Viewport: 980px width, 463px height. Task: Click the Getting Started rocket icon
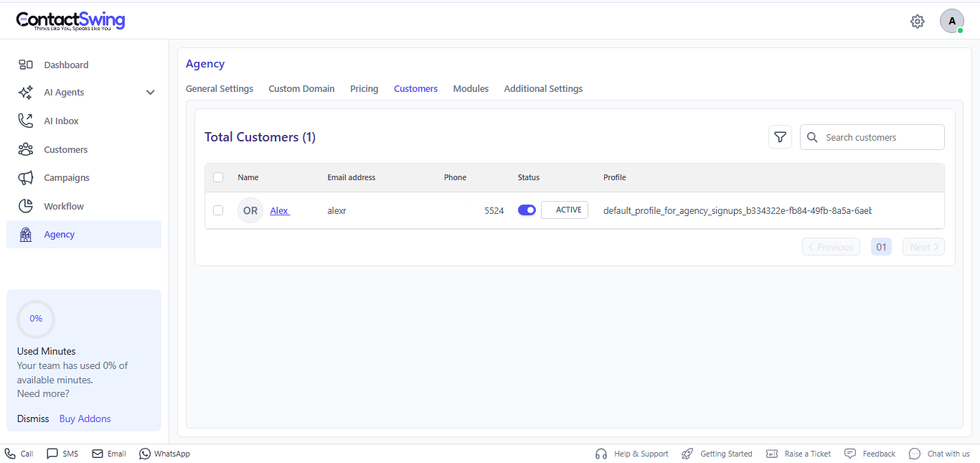[687, 454]
